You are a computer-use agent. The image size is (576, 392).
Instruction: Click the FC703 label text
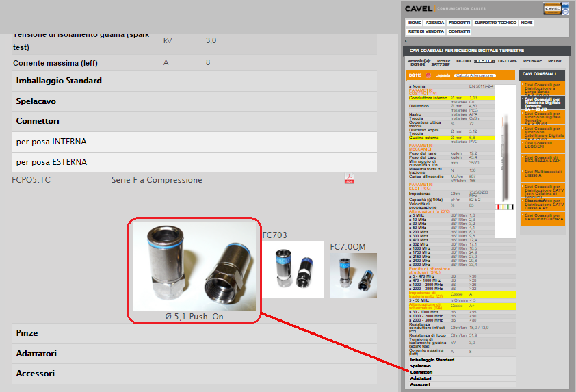tap(275, 235)
